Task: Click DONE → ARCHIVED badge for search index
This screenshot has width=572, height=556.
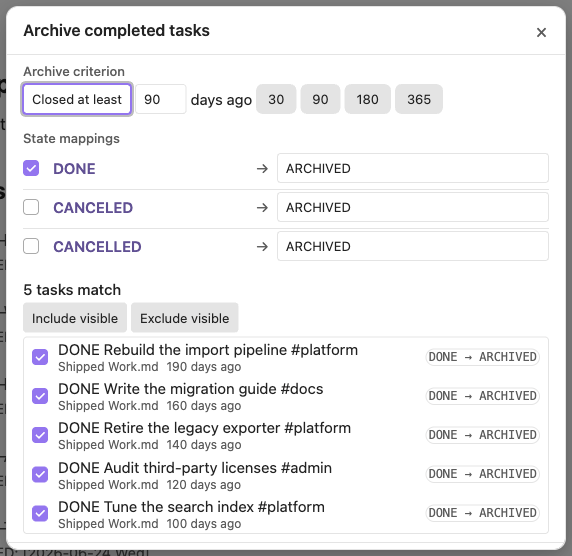Action: coord(482,513)
